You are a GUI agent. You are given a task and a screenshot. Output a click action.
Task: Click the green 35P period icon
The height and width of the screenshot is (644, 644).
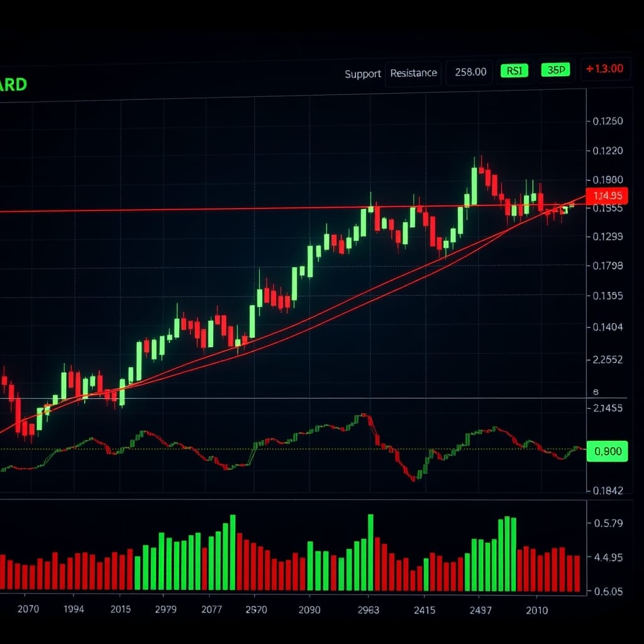click(x=556, y=70)
